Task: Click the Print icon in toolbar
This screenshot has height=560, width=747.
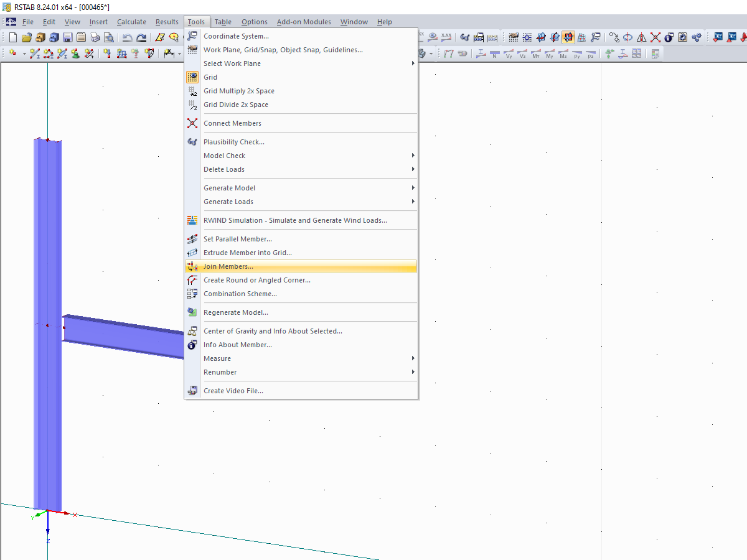Action: [95, 37]
